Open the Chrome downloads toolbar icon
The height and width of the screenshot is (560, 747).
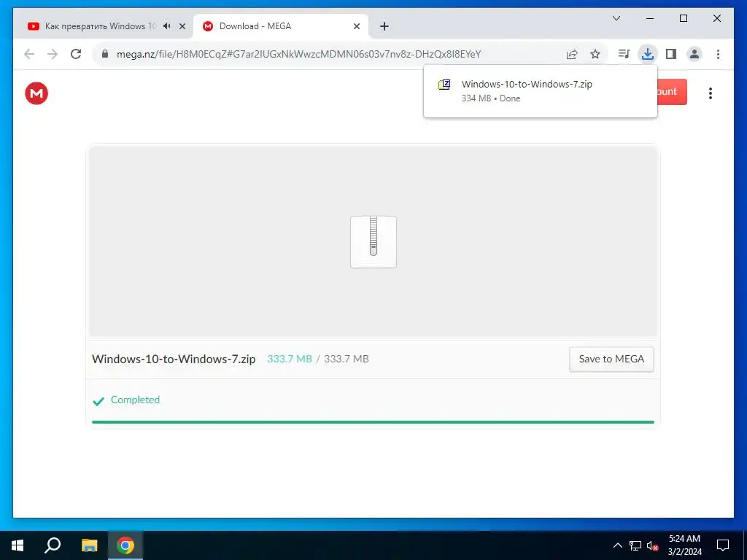[x=648, y=54]
